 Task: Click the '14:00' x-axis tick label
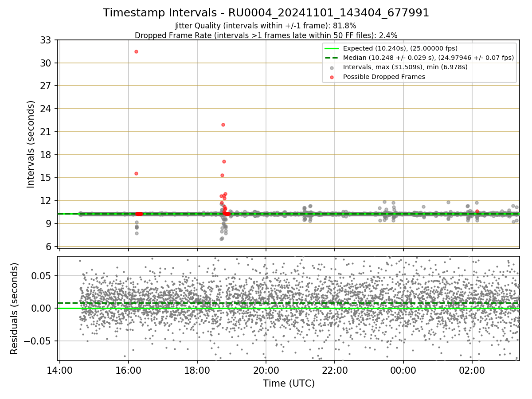click(59, 371)
